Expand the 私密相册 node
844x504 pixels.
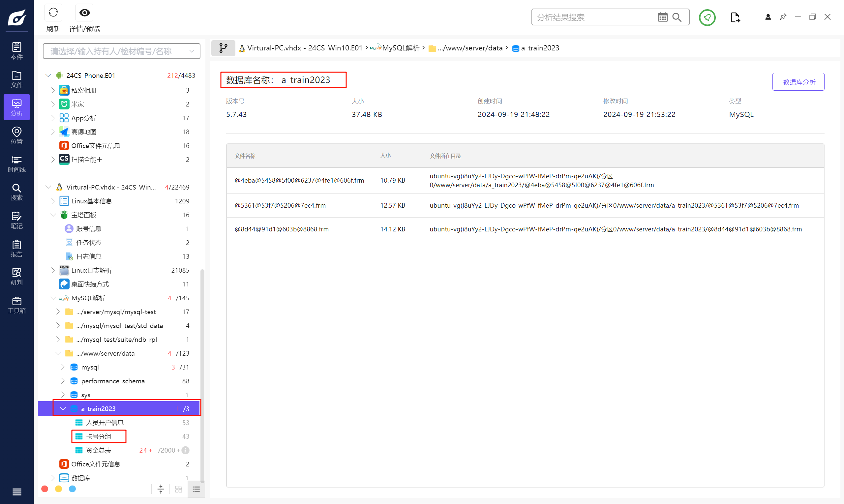(x=53, y=90)
